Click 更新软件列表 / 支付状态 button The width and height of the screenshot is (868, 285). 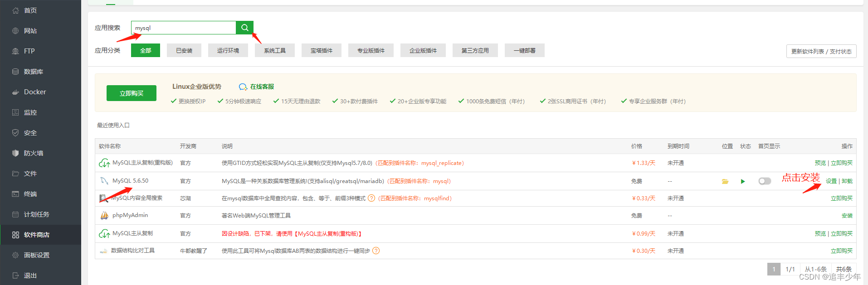tap(821, 51)
